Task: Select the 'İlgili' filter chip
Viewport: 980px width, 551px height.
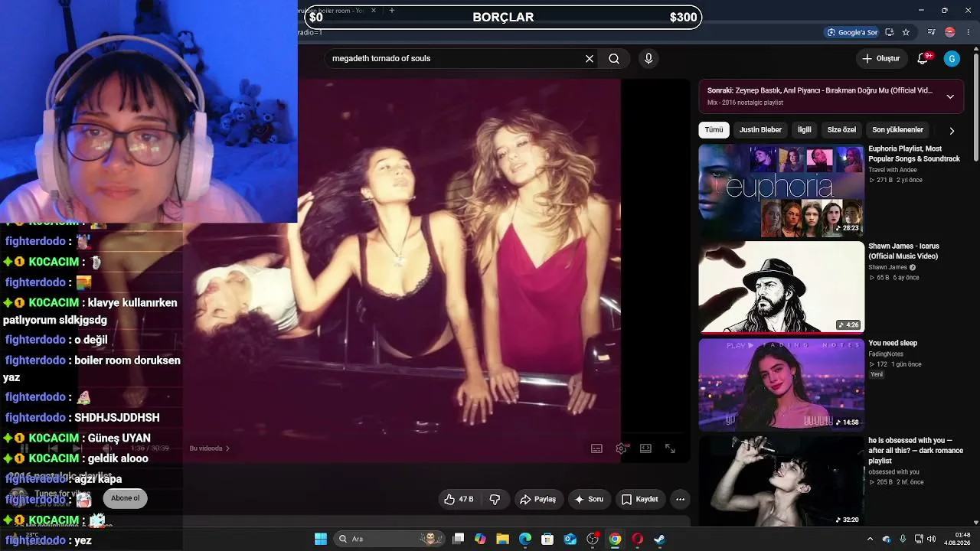Action: point(804,130)
